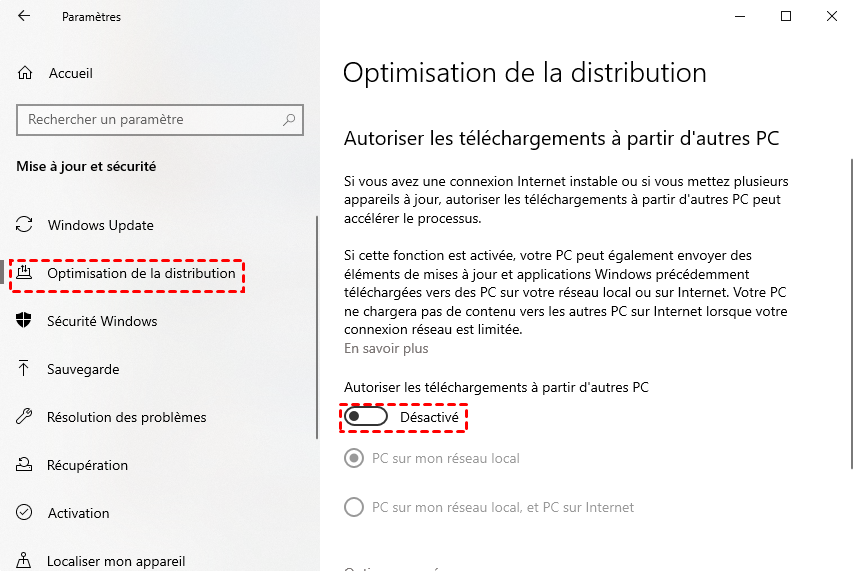
Task: Click the Windows Update refresh icon
Action: [25, 225]
